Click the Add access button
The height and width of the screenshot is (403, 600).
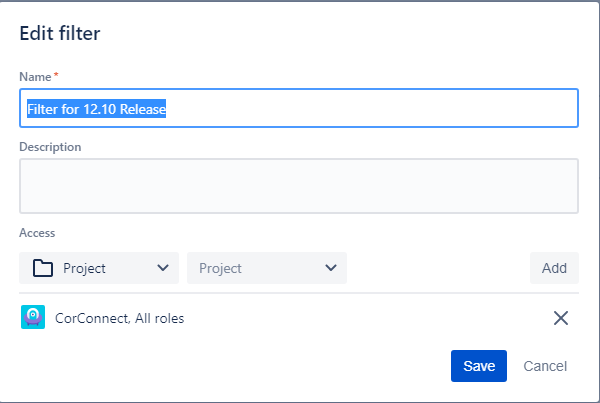click(554, 268)
